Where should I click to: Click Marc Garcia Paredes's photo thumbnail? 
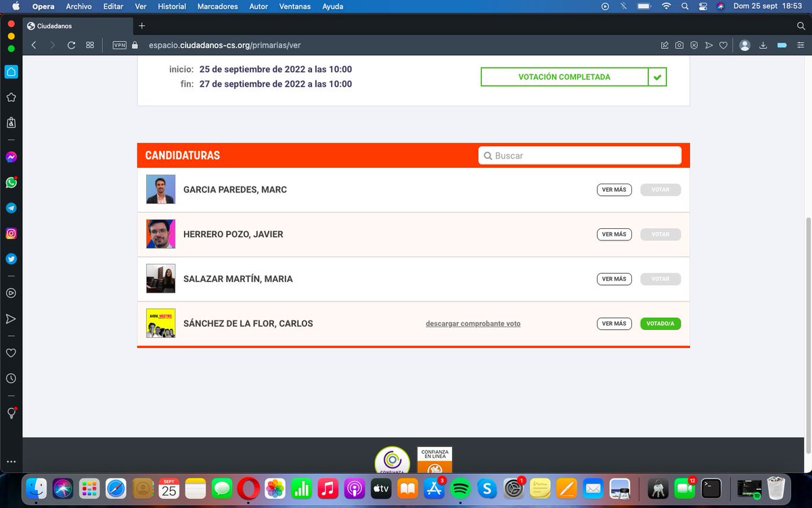tap(161, 190)
